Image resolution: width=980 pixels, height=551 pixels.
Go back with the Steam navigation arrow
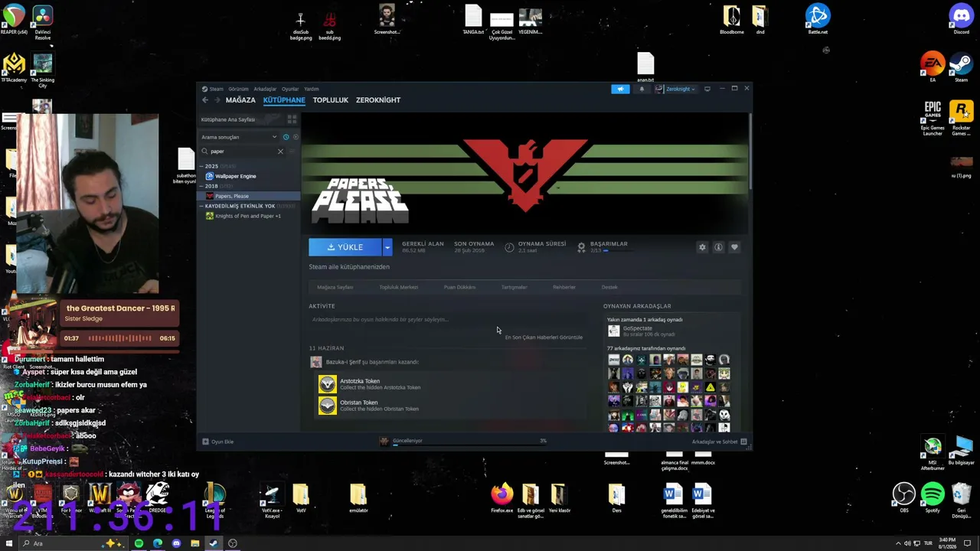coord(205,100)
